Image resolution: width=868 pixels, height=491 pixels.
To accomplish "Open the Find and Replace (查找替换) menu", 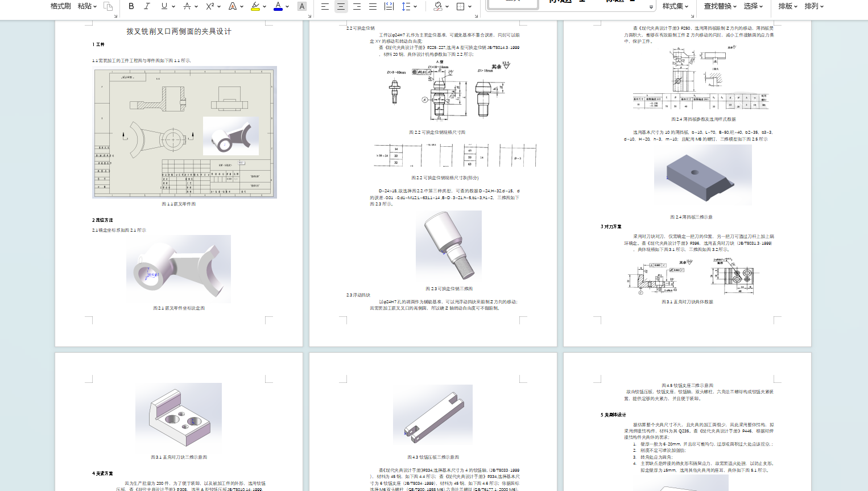I will [720, 6].
